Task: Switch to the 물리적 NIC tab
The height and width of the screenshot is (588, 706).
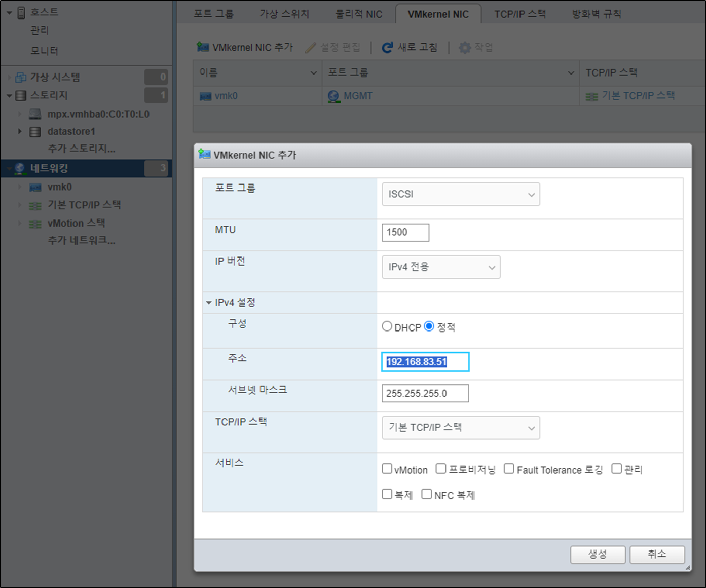Action: (359, 14)
